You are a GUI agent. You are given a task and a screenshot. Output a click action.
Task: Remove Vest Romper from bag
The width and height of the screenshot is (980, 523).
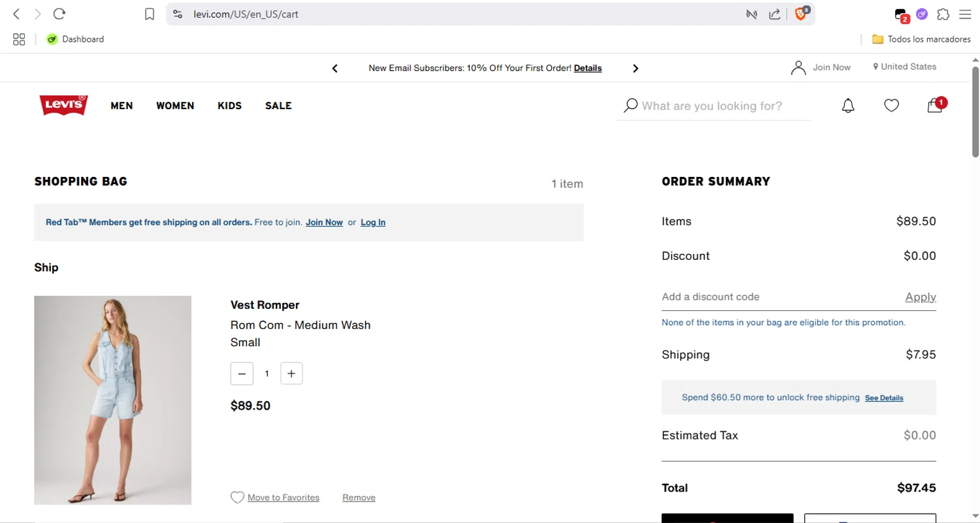359,498
